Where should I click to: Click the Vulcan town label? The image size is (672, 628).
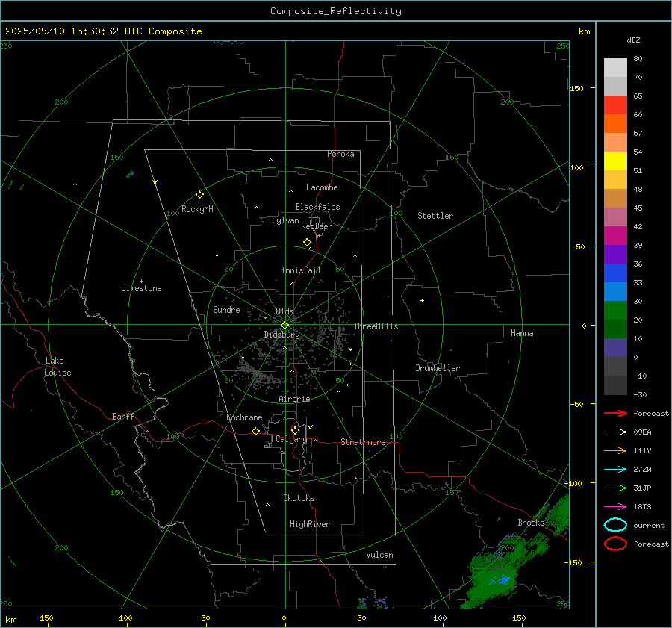(379, 555)
